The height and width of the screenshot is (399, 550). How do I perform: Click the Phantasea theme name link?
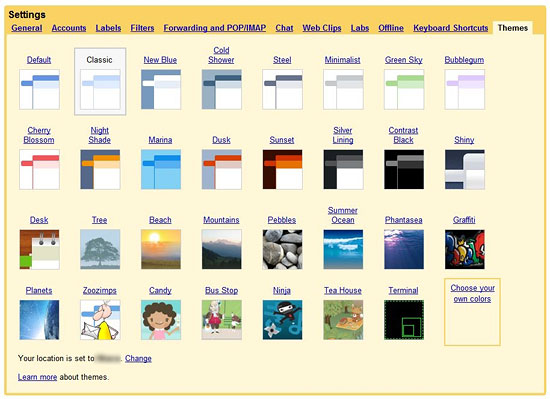[x=403, y=220]
